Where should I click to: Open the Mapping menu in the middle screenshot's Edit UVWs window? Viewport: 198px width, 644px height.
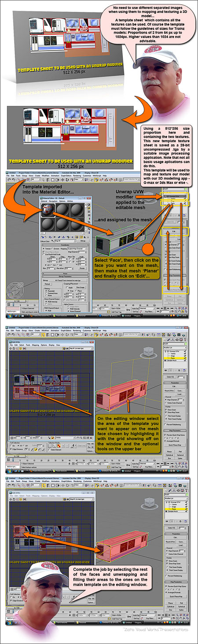pos(35,345)
